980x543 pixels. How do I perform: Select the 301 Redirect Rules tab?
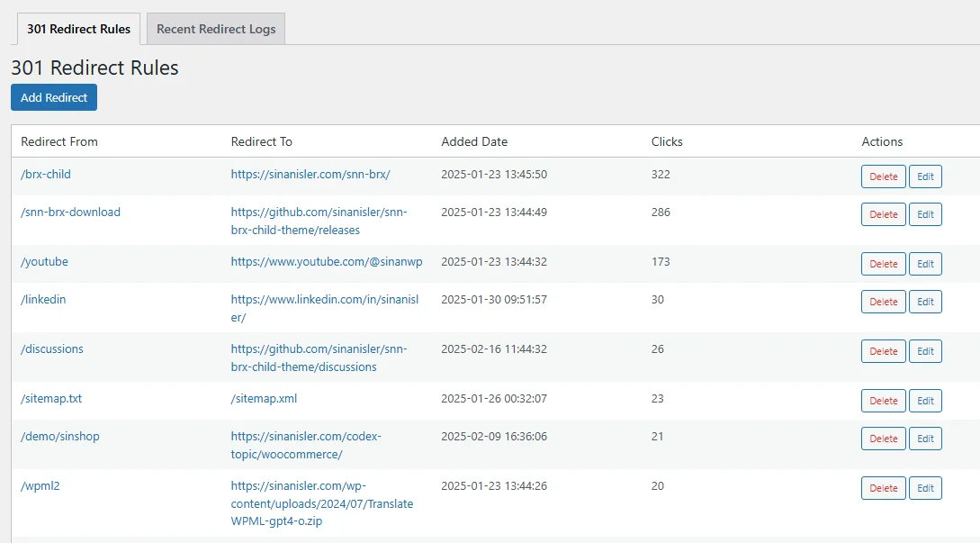(78, 29)
